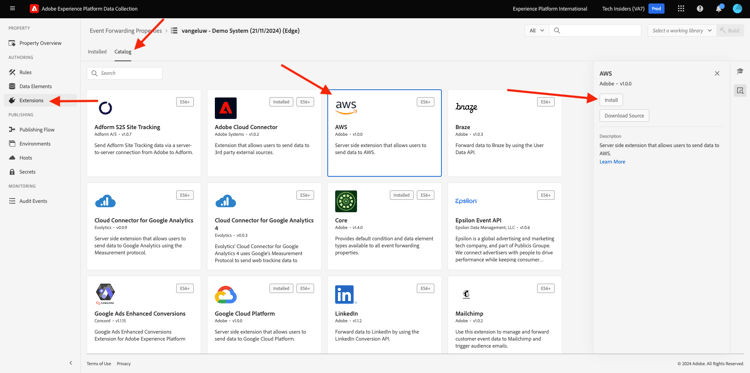The height and width of the screenshot is (373, 750).
Task: Click the Google Ads Enhanced Conversions logo
Action: tap(105, 295)
